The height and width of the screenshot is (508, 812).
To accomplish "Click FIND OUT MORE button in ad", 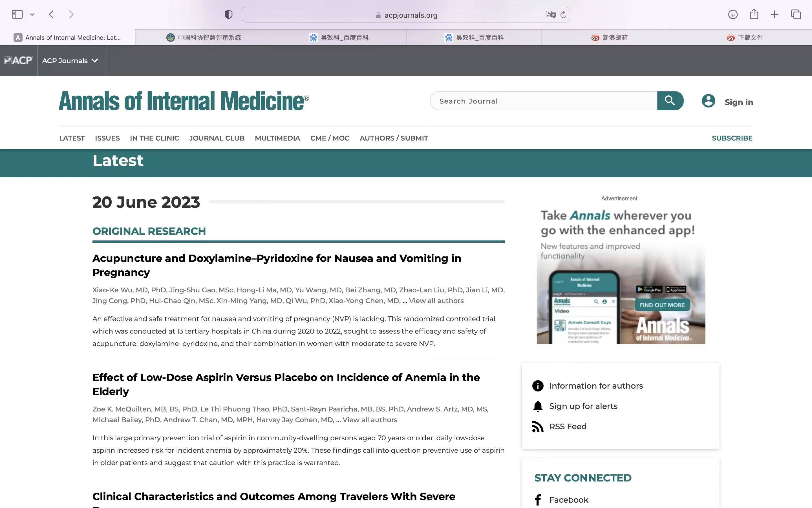I will 662,305.
